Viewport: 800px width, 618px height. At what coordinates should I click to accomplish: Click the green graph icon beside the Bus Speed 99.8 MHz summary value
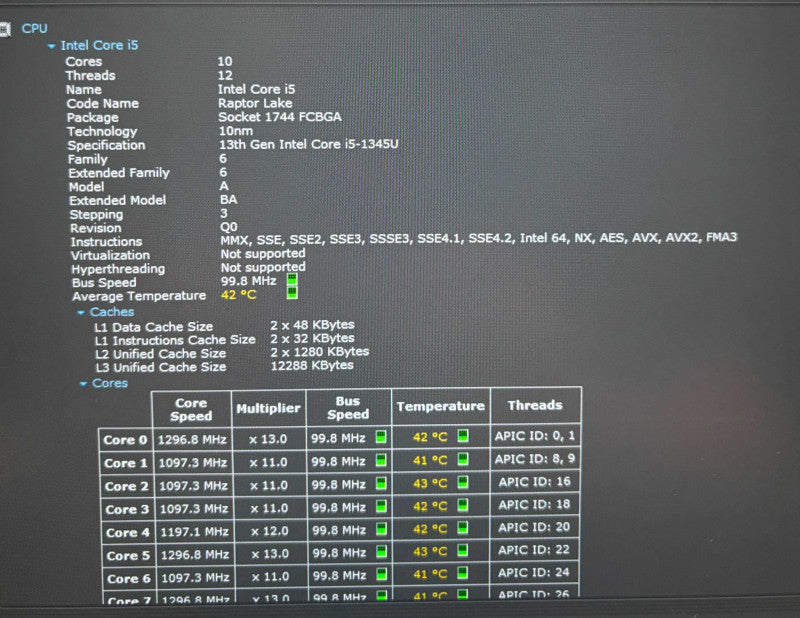[x=292, y=280]
